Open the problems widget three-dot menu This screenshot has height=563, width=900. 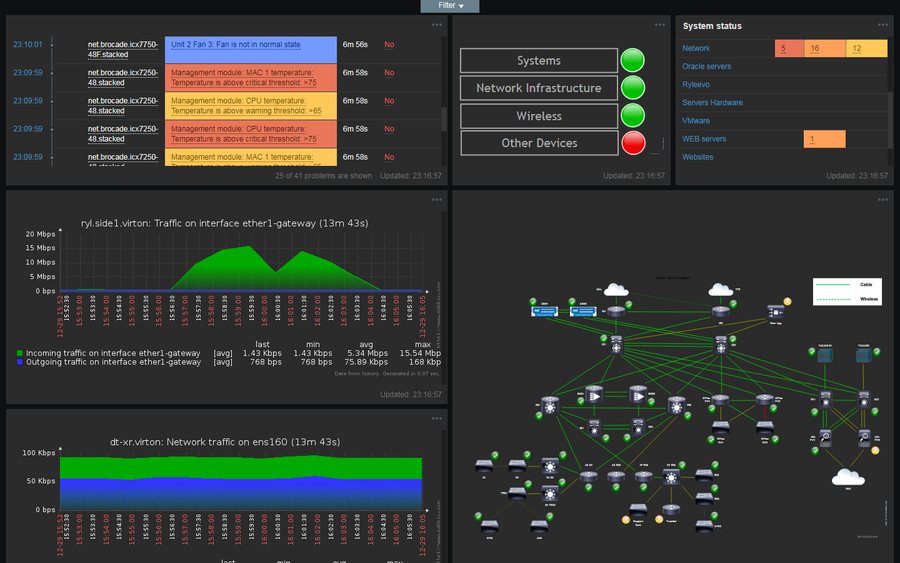437,25
